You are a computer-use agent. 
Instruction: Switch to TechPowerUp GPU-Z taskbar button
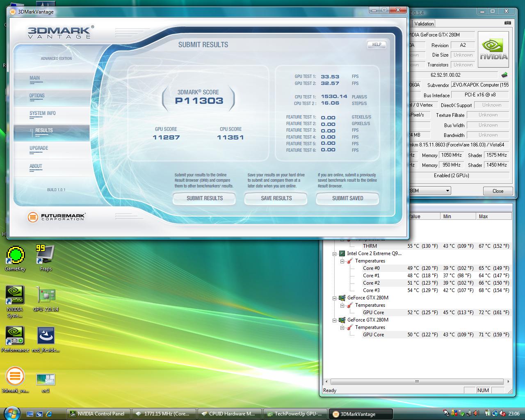tap(294, 414)
